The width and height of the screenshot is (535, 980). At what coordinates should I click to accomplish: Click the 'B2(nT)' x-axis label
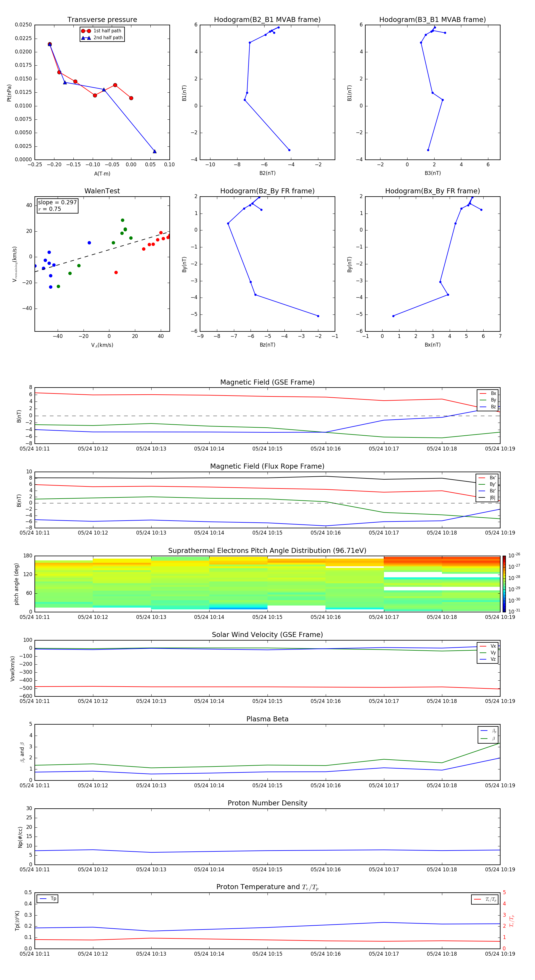[267, 173]
